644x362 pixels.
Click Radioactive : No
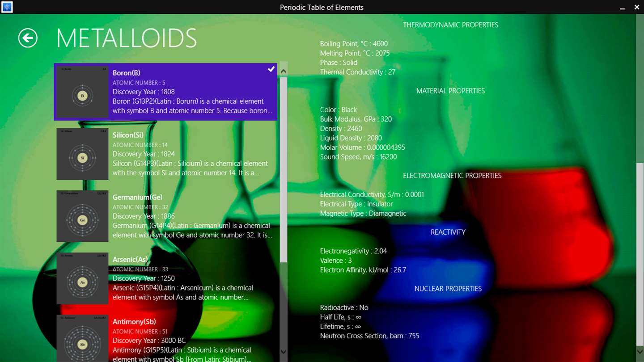pyautogui.click(x=344, y=307)
